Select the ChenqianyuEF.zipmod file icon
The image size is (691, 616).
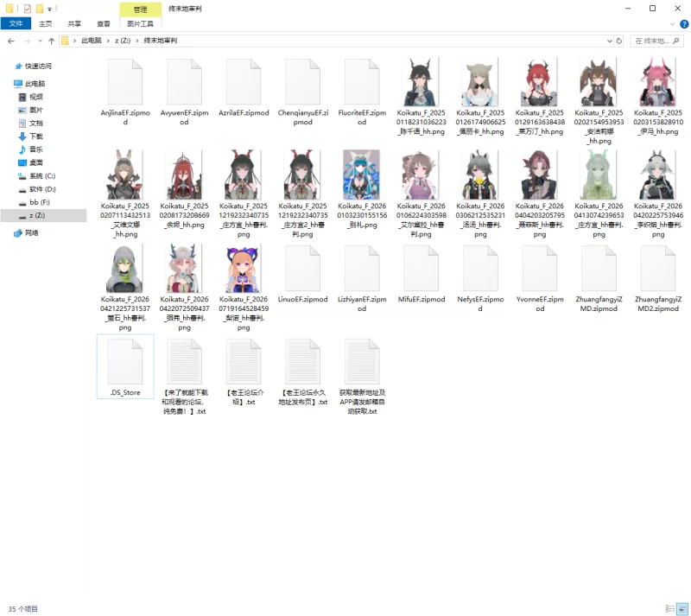tap(303, 82)
